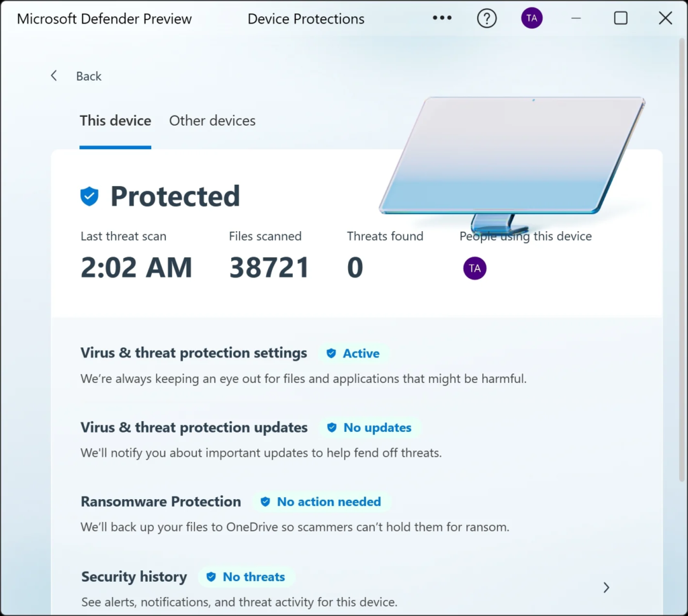Click the TA user avatar under People using this device

[475, 268]
